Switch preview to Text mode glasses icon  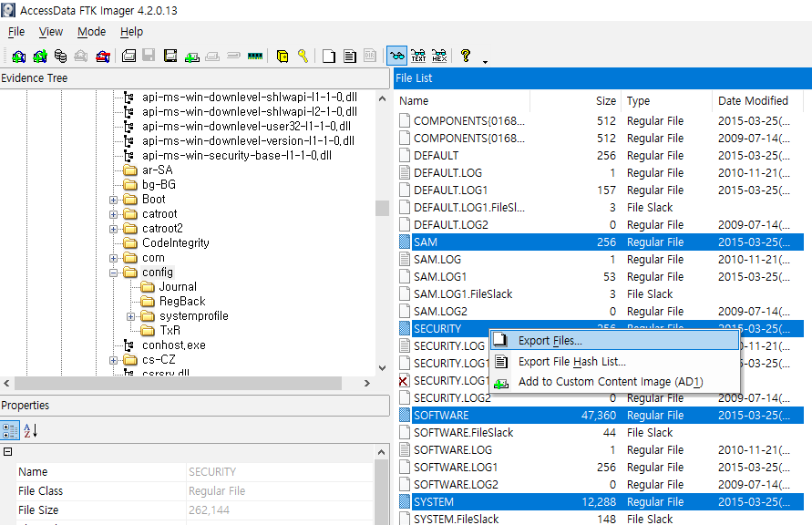coord(418,56)
